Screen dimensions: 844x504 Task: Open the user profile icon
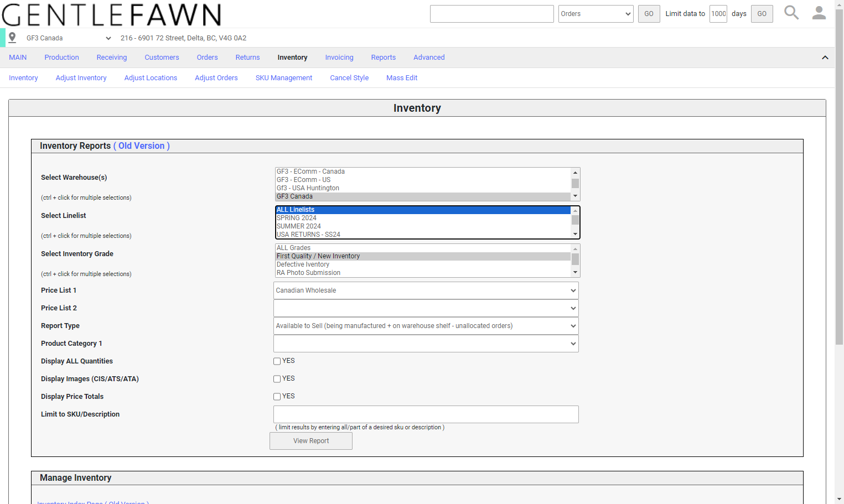[x=819, y=13]
